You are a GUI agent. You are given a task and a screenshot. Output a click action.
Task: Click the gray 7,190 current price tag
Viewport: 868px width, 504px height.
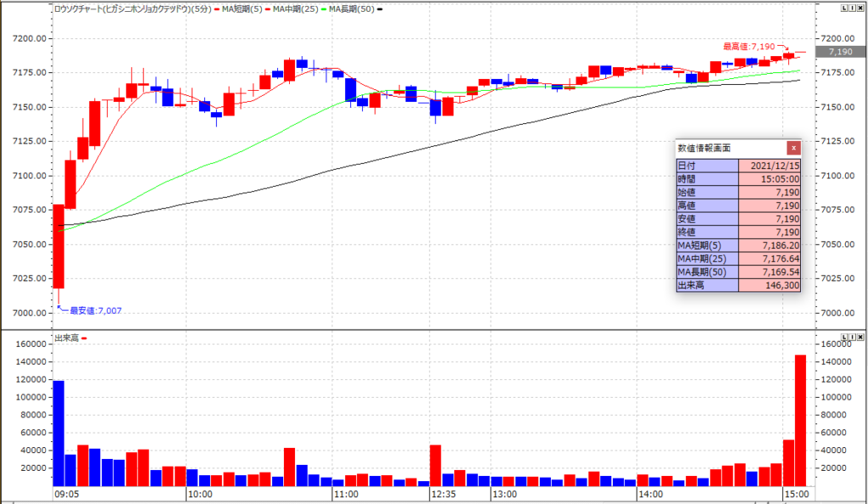(840, 52)
